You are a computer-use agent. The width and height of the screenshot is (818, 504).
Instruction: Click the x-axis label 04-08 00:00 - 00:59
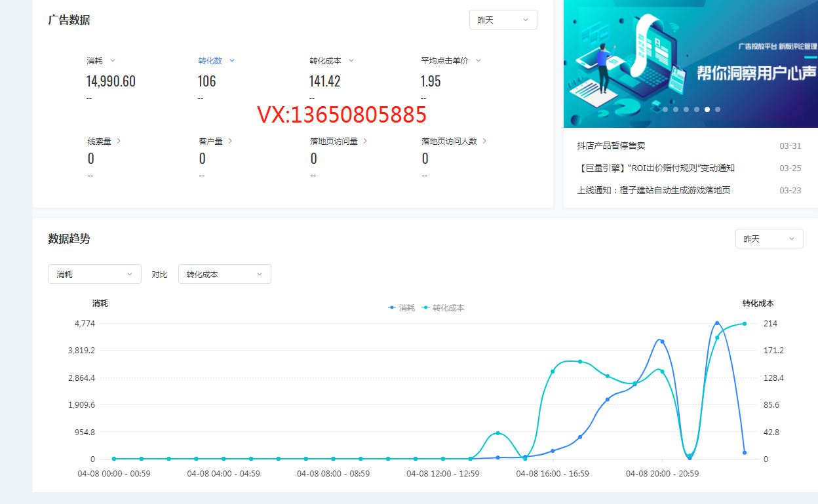[114, 473]
